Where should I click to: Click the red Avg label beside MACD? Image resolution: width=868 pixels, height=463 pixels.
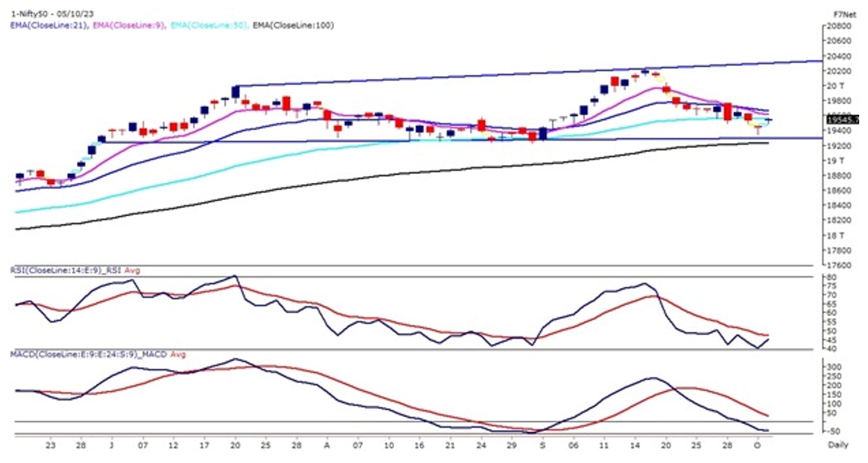178,355
